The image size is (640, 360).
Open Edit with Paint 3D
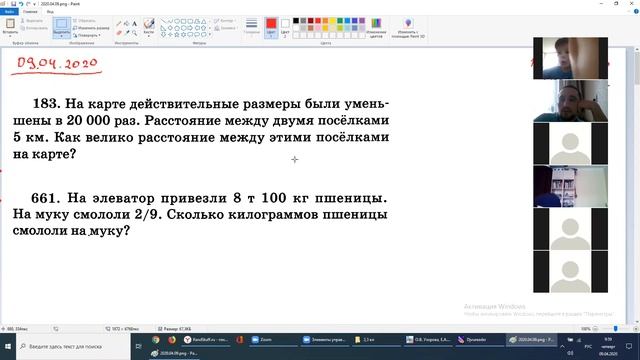408,27
